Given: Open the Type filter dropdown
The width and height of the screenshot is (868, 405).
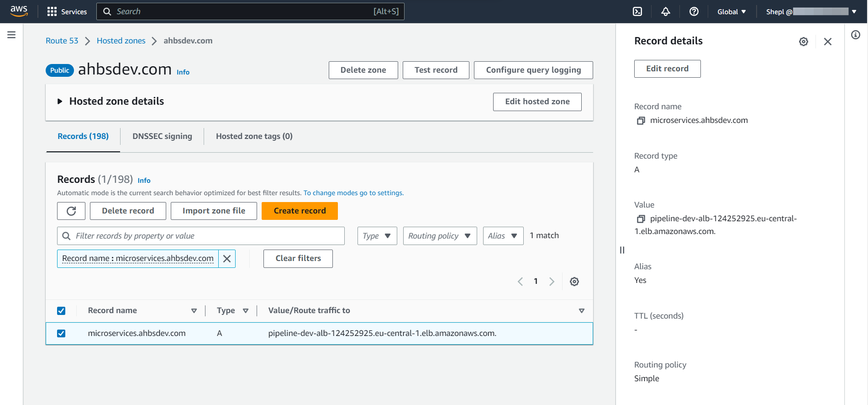Looking at the screenshot, I should click(x=377, y=236).
